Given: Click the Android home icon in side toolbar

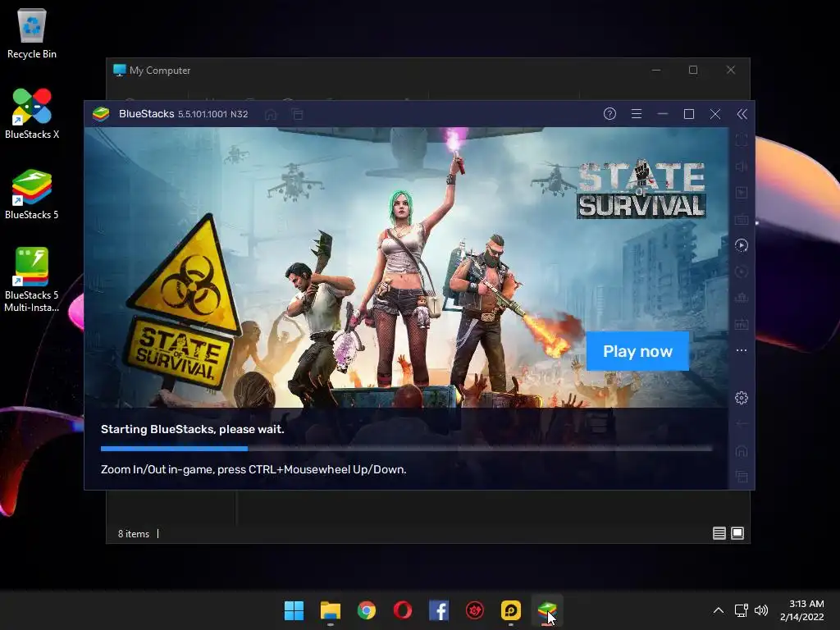Looking at the screenshot, I should [x=742, y=450].
